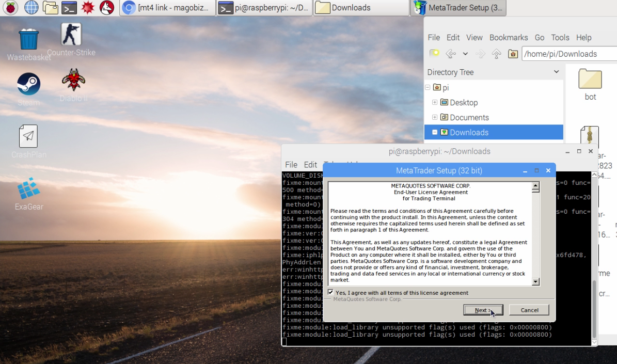Go forward in file manager history

(x=480, y=54)
